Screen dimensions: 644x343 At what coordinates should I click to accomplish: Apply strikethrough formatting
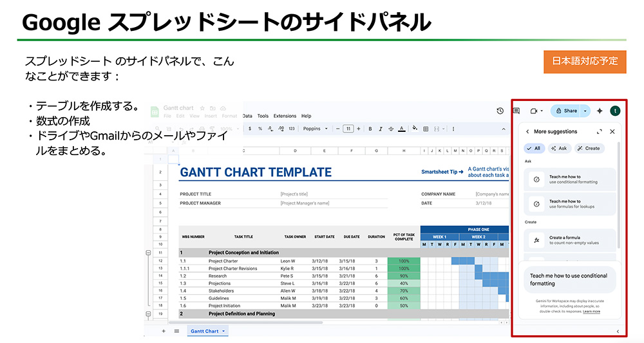tap(391, 129)
